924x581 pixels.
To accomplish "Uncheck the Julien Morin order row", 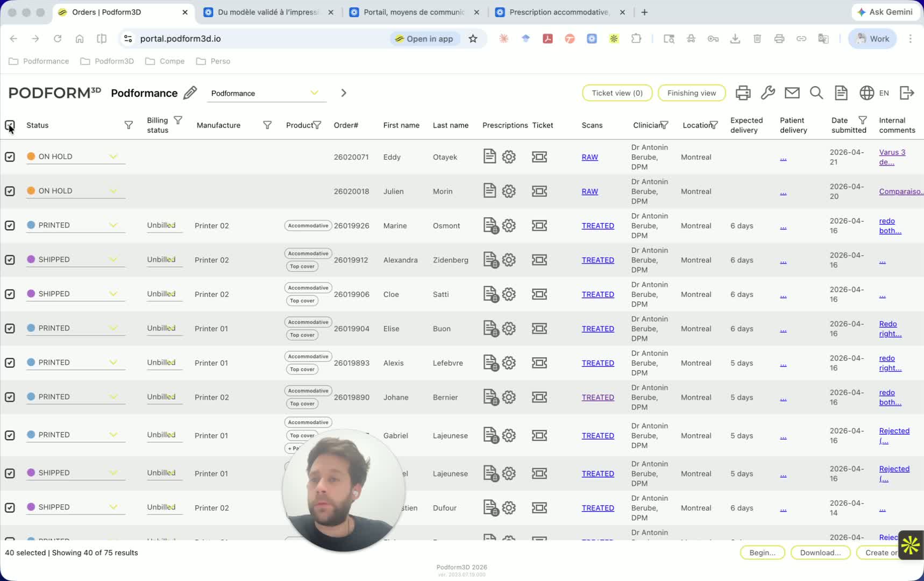I will click(x=10, y=191).
